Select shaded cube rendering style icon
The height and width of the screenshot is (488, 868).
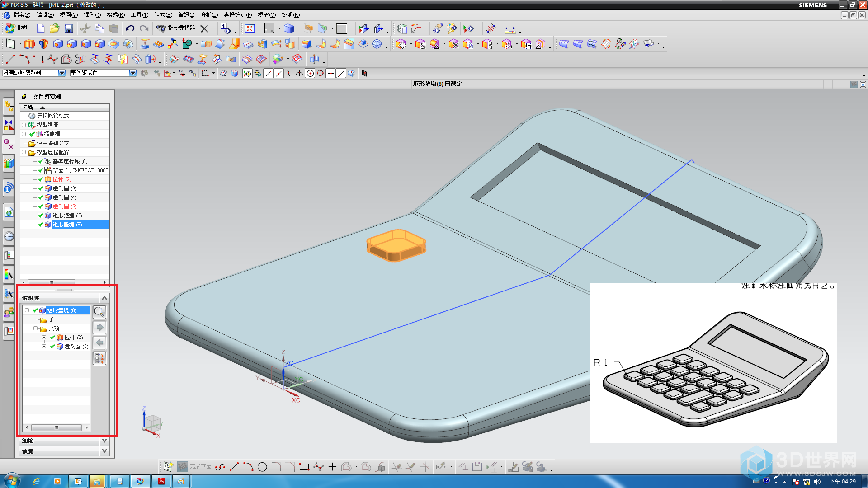click(x=289, y=28)
